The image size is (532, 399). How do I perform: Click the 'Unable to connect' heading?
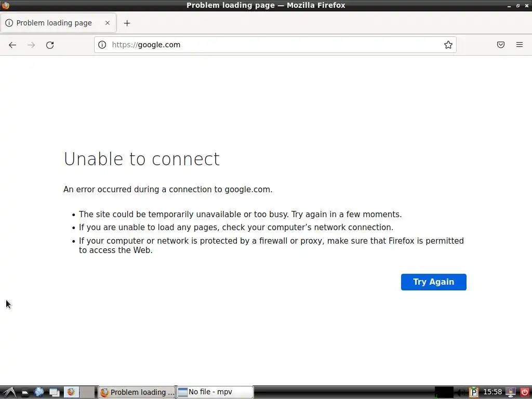tap(142, 159)
